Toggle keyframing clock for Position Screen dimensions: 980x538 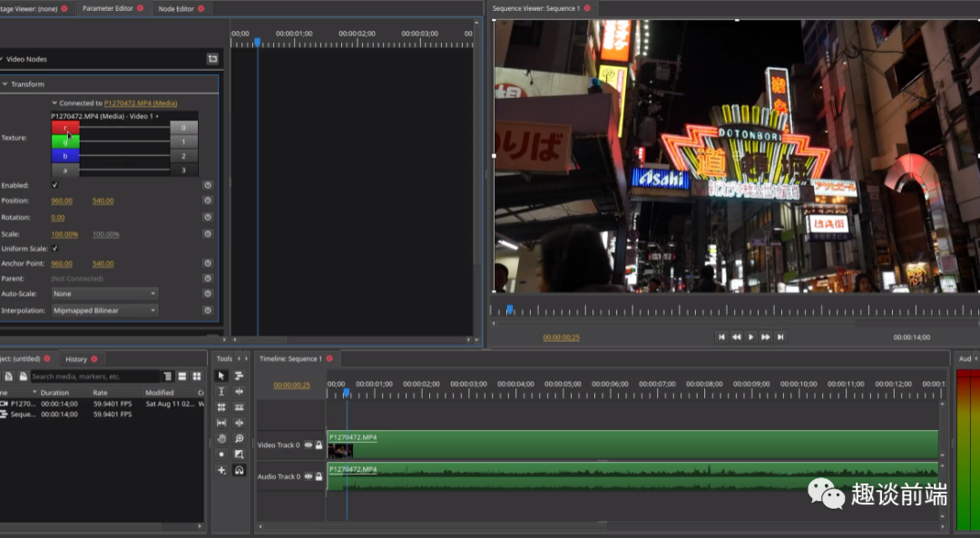pos(208,201)
